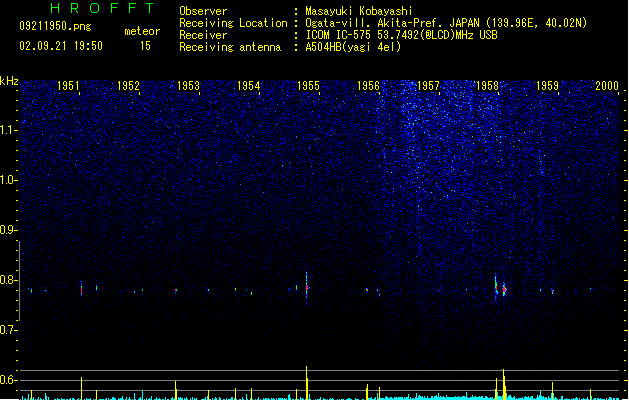Click the 0.9 kHz frequency axis label
The width and height of the screenshot is (629, 400).
pos(9,230)
